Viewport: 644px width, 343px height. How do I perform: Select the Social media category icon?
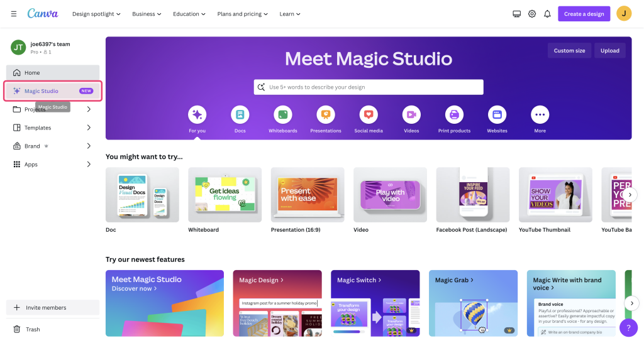(x=368, y=115)
